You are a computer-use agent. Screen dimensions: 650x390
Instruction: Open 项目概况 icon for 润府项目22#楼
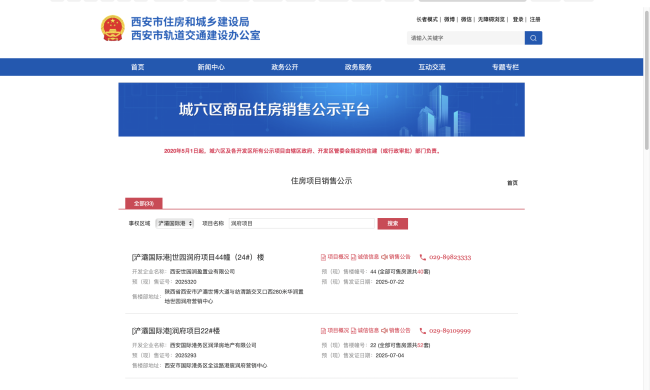pos(323,331)
